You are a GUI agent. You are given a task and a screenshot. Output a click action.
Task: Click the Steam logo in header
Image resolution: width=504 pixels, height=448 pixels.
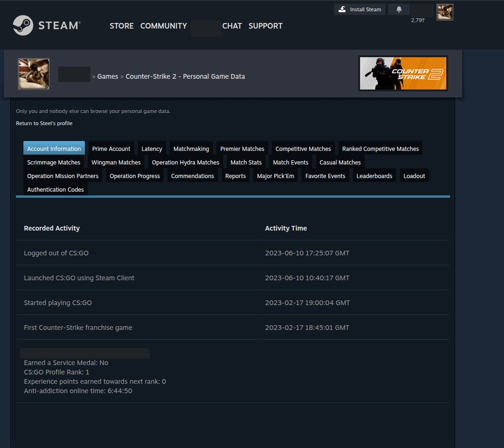point(46,26)
